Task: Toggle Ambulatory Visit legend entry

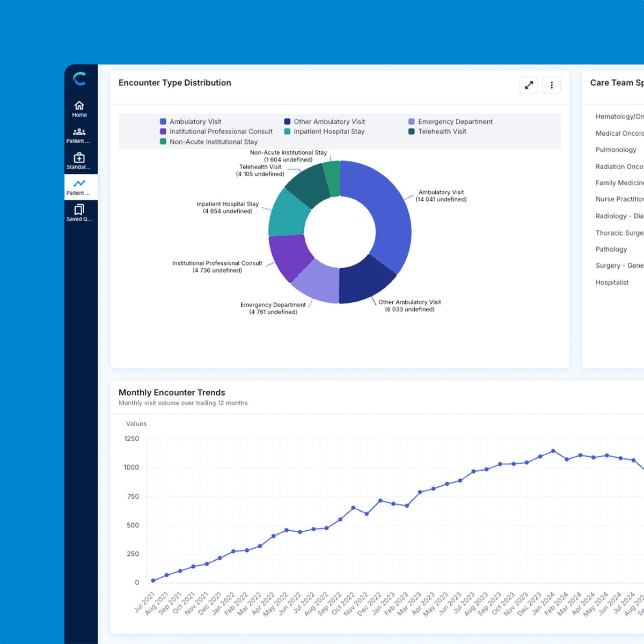Action: pyautogui.click(x=191, y=122)
